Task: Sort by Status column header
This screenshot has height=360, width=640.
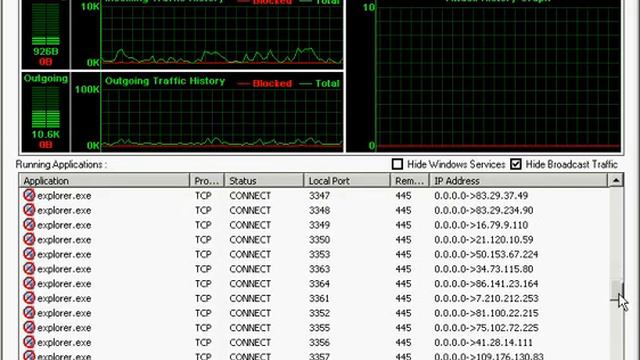Action: pyautogui.click(x=264, y=180)
